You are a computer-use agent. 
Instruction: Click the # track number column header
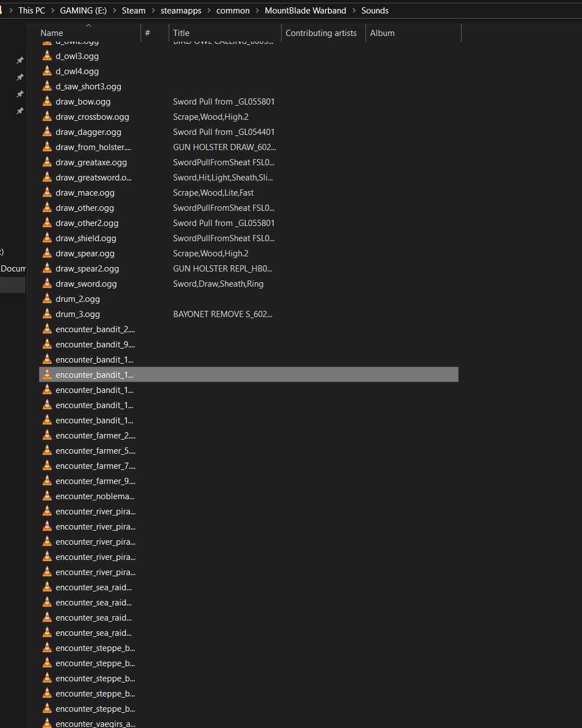pyautogui.click(x=147, y=33)
